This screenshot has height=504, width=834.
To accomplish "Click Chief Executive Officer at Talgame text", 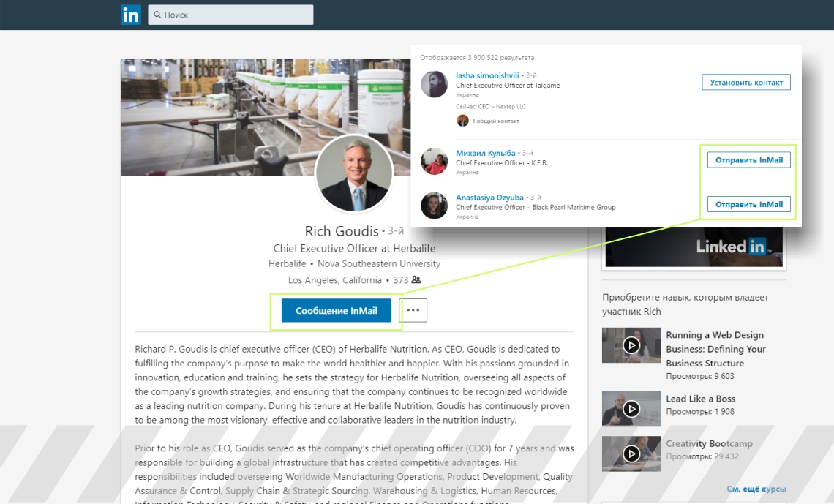I will tap(508, 86).
